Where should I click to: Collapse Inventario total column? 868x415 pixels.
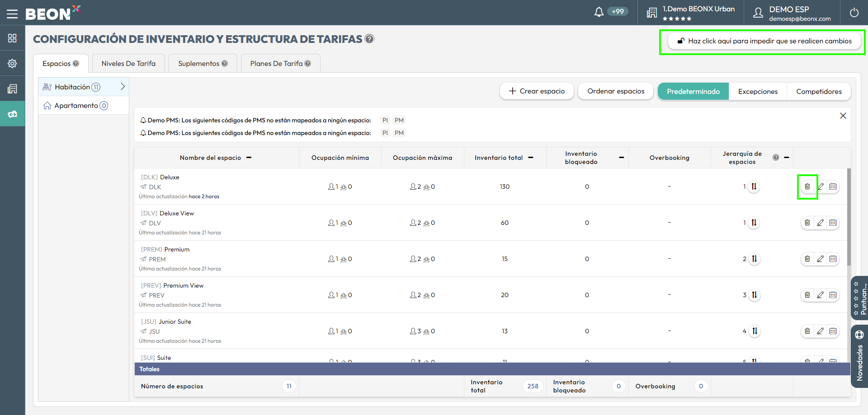click(531, 158)
